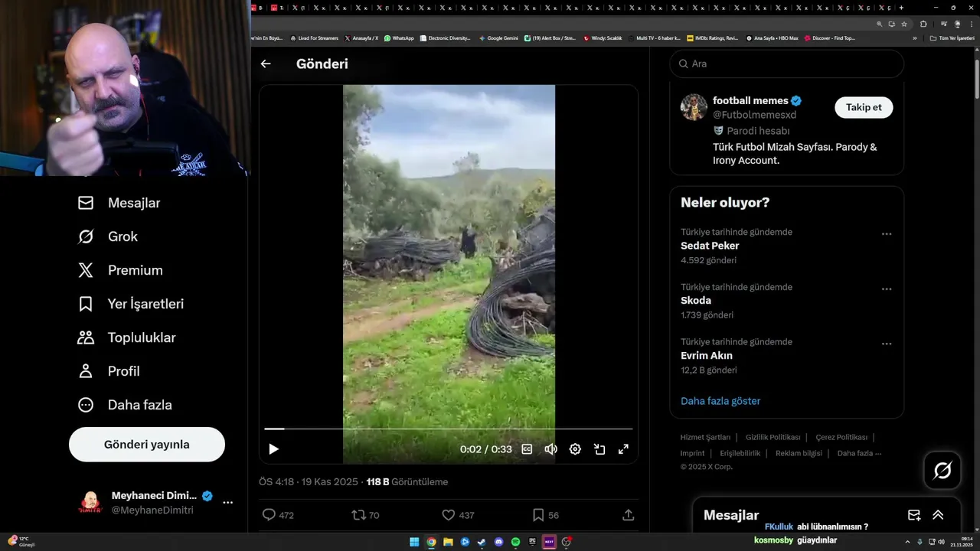Viewport: 980px width, 551px height.
Task: Click Daha fazla göster link
Action: pos(720,401)
